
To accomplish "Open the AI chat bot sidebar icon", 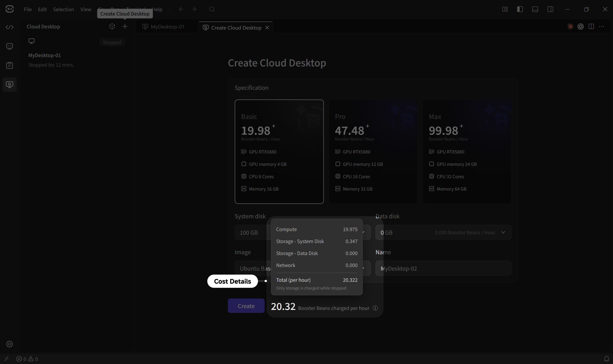I will coord(10,46).
